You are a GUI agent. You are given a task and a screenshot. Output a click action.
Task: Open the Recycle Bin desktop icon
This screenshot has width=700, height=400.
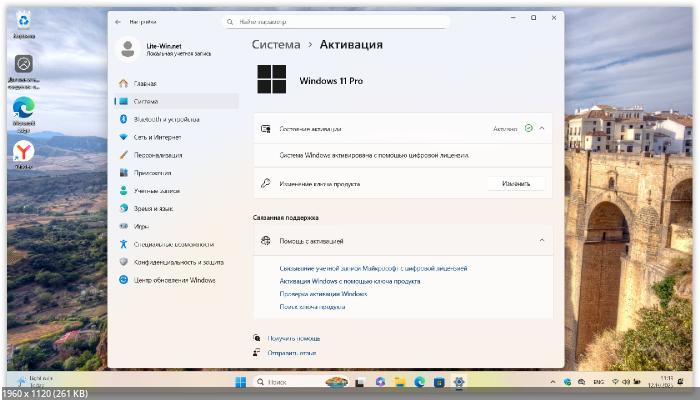click(22, 22)
